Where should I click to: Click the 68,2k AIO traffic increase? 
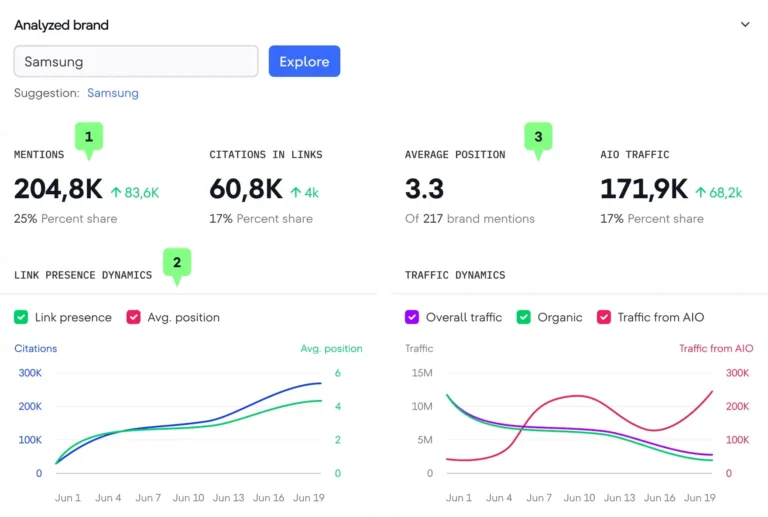pyautogui.click(x=719, y=192)
